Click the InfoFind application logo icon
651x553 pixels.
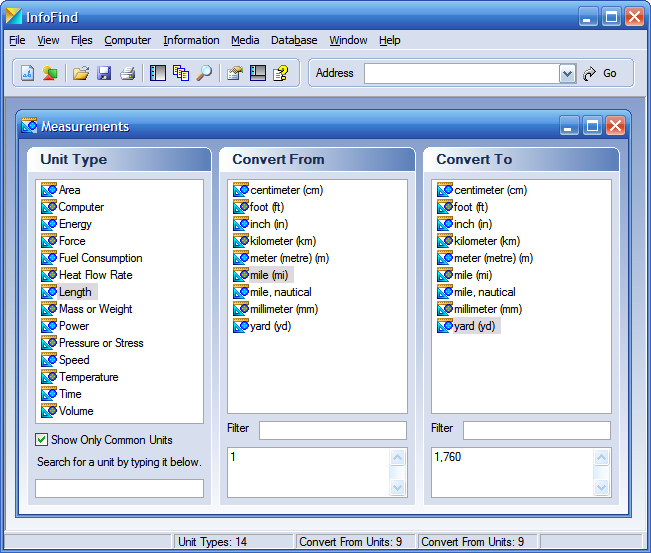14,17
